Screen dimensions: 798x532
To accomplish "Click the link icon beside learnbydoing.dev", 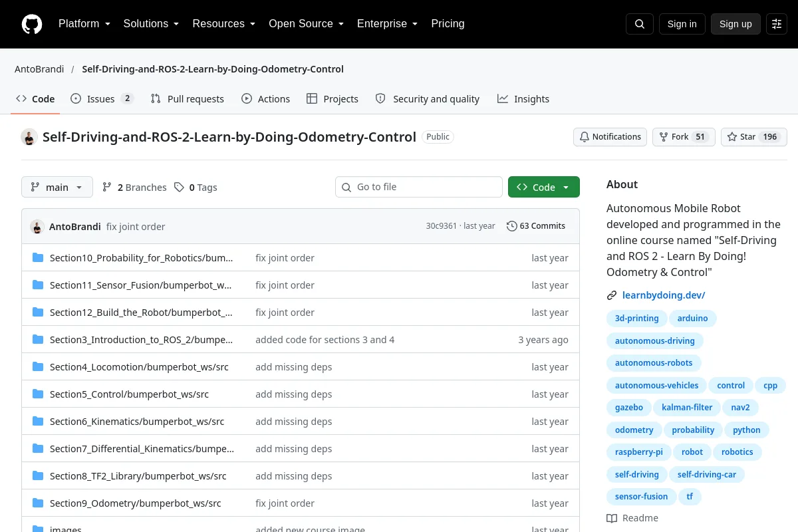I will pos(612,295).
